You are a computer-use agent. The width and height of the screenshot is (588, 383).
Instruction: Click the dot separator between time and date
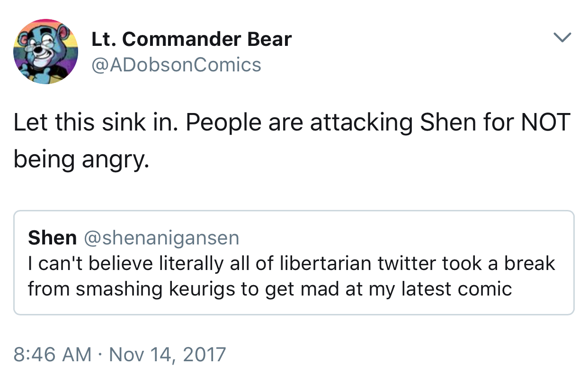(x=101, y=355)
